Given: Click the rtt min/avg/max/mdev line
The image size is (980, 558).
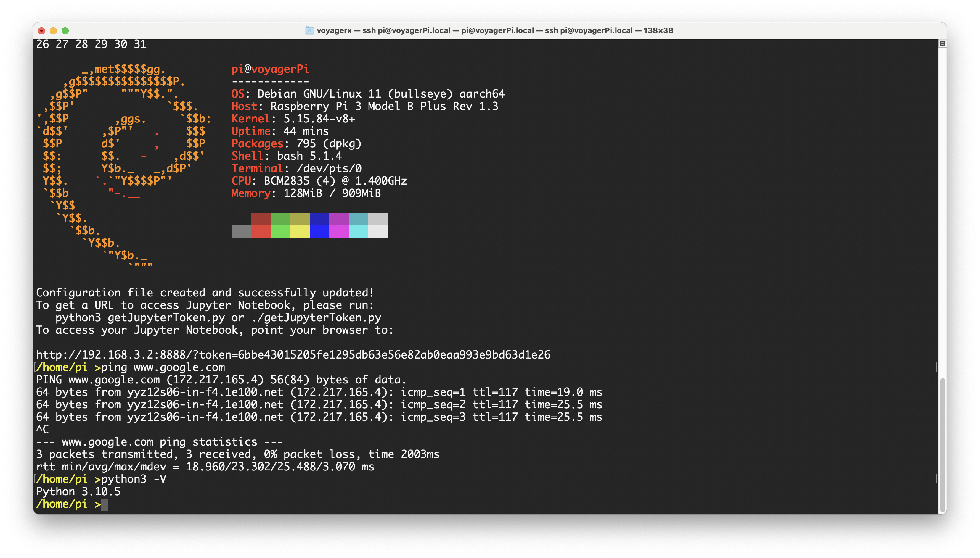Looking at the screenshot, I should (205, 466).
